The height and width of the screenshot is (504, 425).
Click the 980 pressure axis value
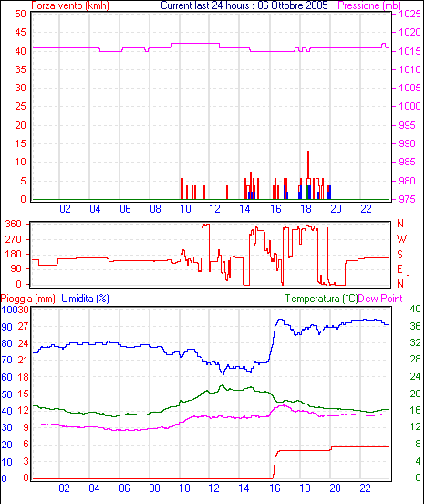(x=407, y=181)
